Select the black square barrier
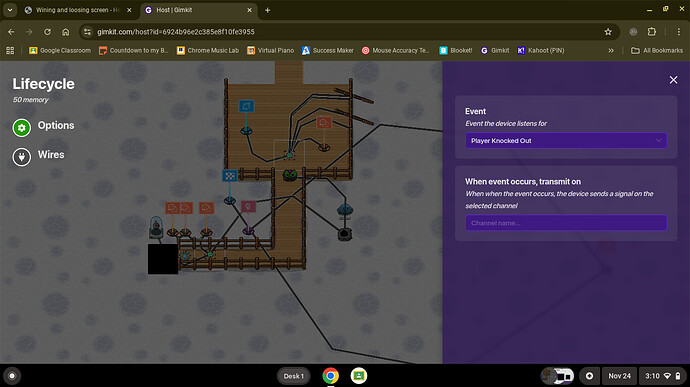Screen dimensions: 690x387 point(163,259)
